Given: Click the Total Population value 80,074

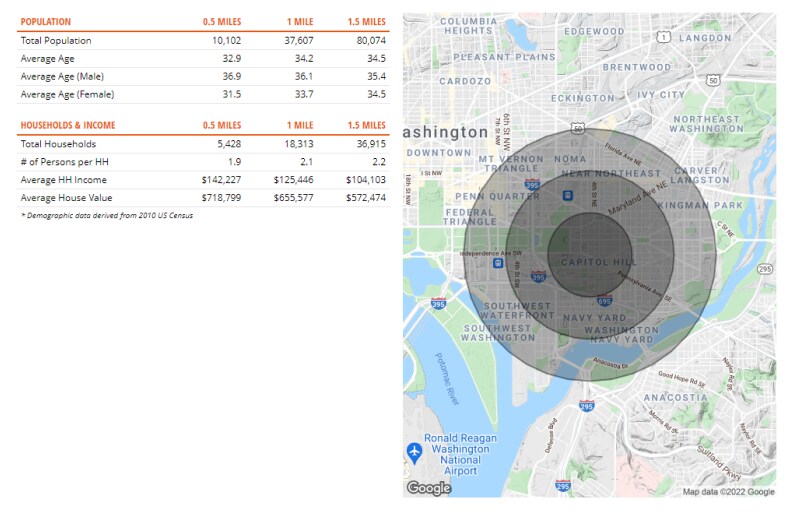Looking at the screenshot, I should pyautogui.click(x=367, y=41).
